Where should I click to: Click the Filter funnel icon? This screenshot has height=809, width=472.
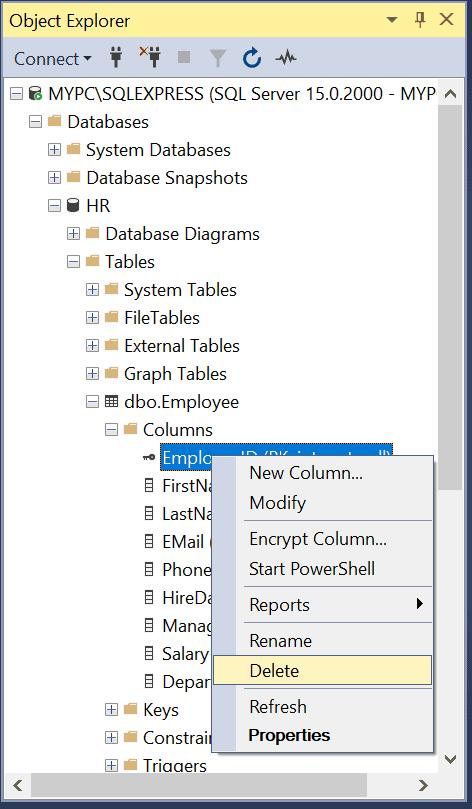pos(218,58)
